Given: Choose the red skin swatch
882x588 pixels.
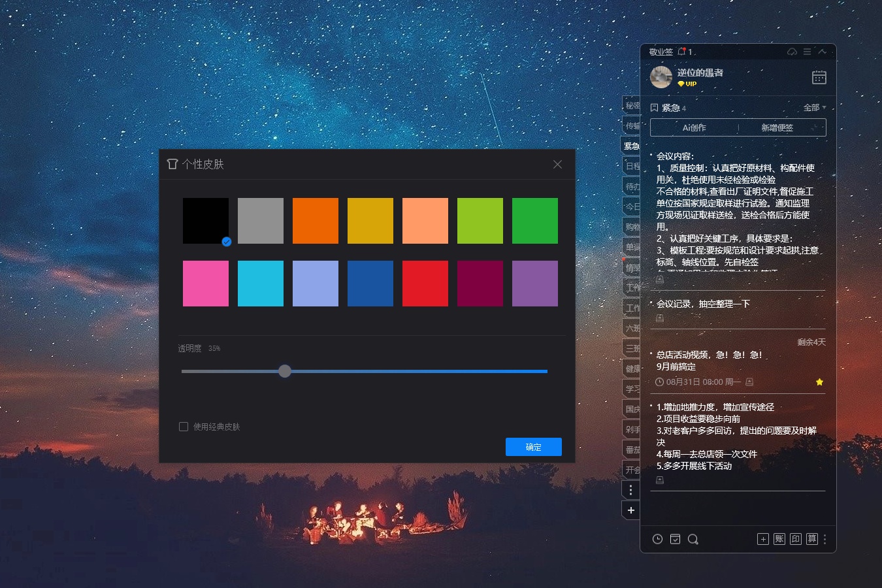Looking at the screenshot, I should pyautogui.click(x=425, y=284).
